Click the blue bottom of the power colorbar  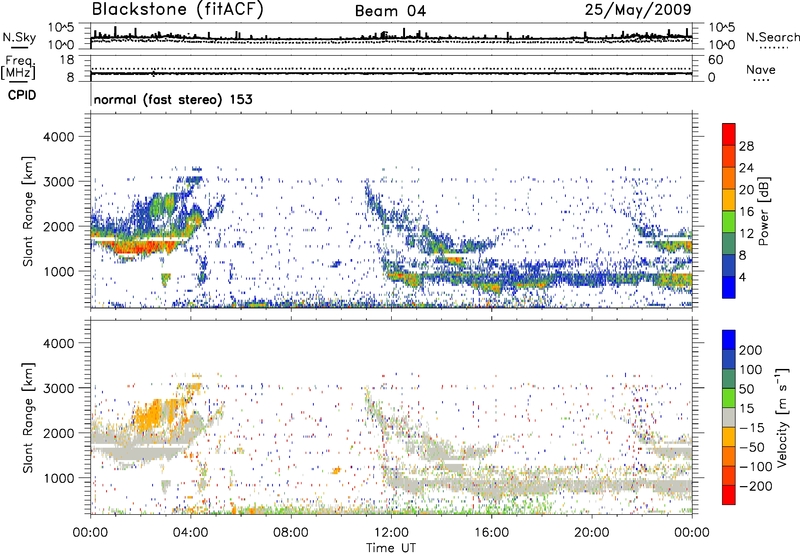pyautogui.click(x=729, y=287)
